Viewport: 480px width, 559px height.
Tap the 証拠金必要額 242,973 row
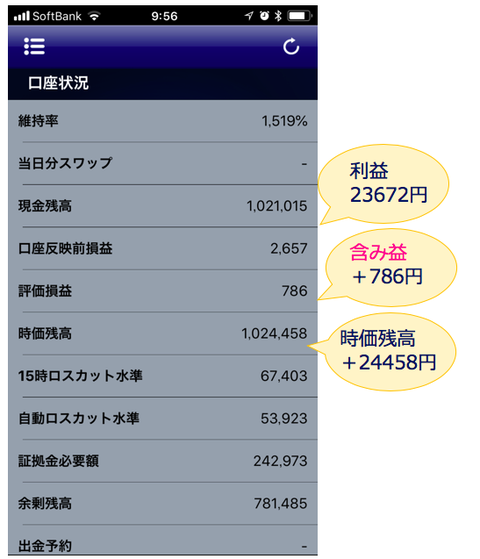(163, 461)
